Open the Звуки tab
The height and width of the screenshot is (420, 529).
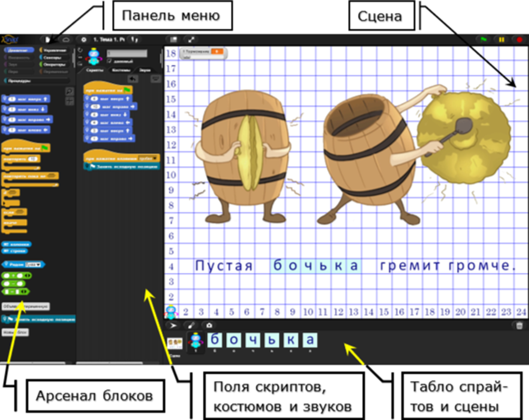[145, 70]
